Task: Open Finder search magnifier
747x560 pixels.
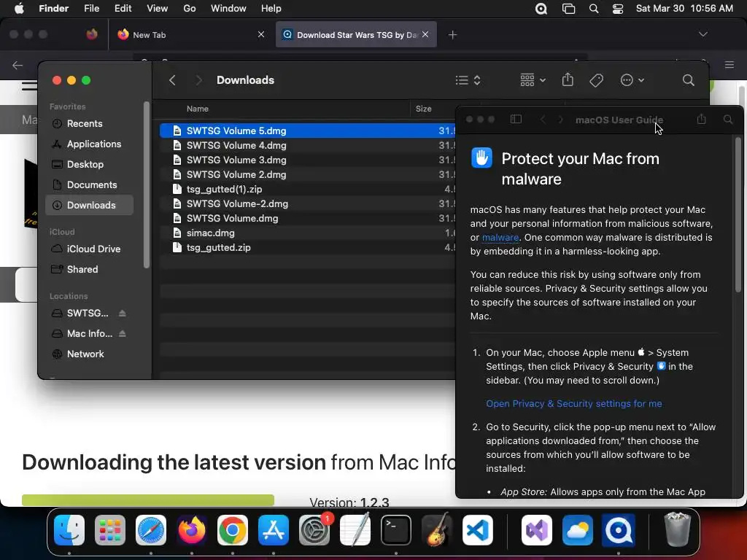Action: click(x=688, y=80)
